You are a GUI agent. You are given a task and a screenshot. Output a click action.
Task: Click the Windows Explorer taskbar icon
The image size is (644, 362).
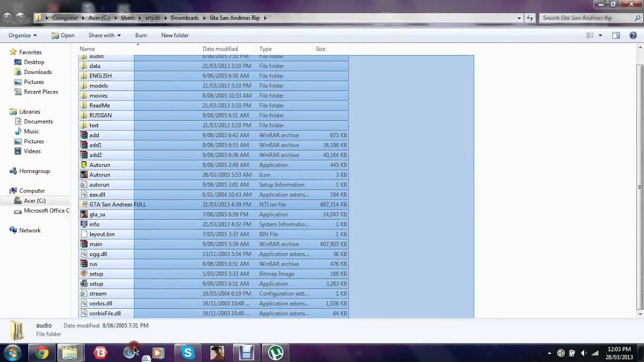click(70, 353)
